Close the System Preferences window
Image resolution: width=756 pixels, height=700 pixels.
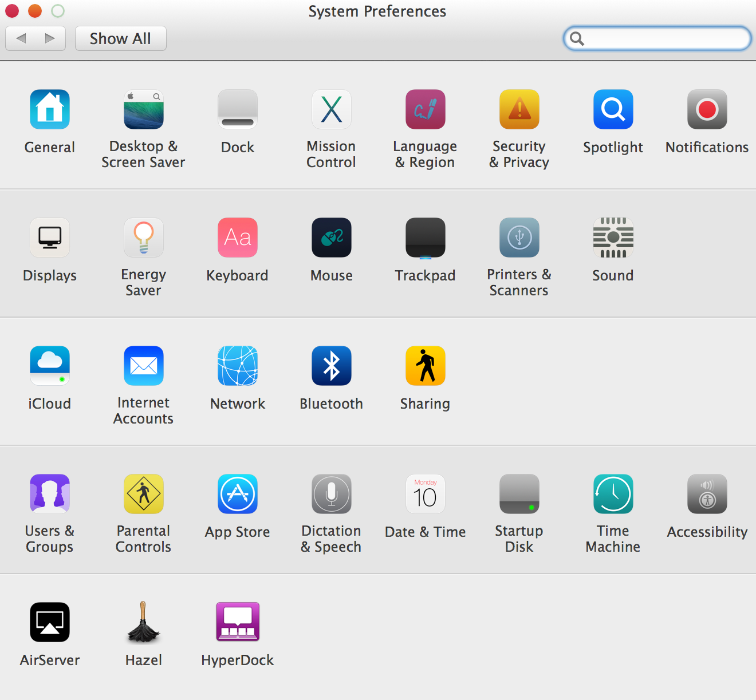12,11
